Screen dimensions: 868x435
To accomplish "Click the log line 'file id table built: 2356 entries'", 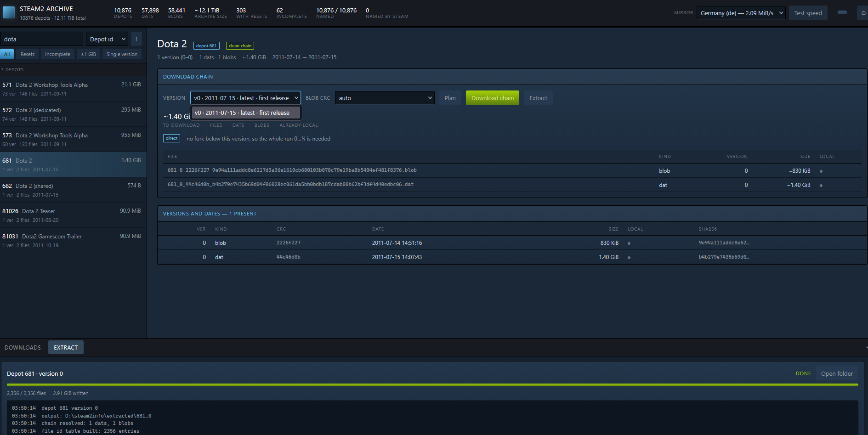I will (76, 431).
